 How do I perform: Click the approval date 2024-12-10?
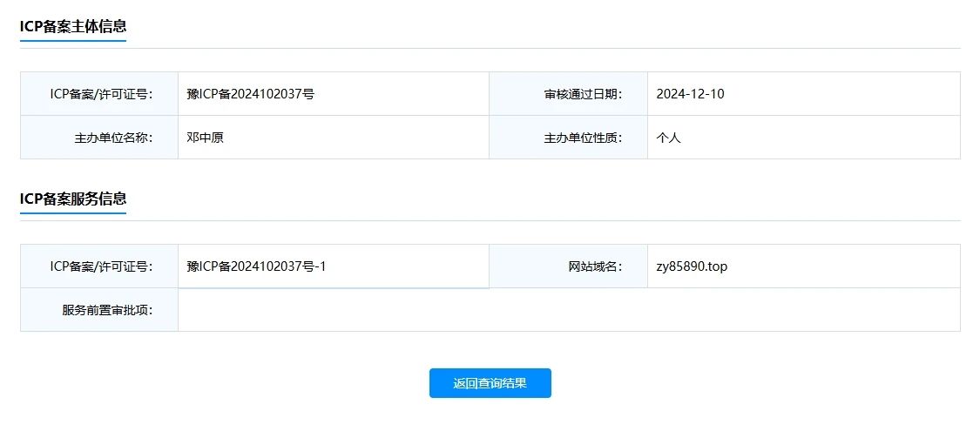pos(690,94)
